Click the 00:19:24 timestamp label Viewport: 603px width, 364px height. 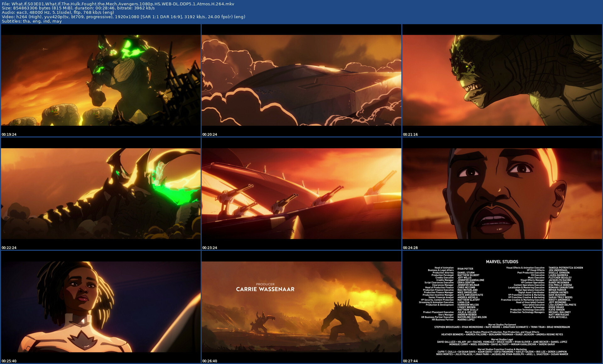coord(9,134)
